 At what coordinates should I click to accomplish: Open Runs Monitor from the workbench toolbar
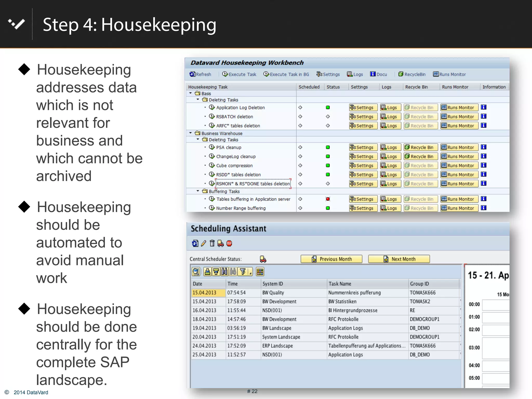449,74
